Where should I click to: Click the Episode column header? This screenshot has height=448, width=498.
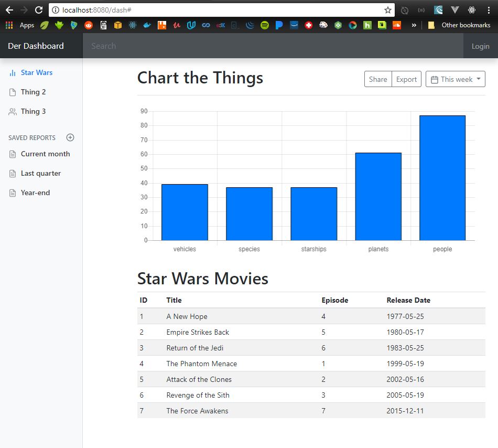coord(335,300)
